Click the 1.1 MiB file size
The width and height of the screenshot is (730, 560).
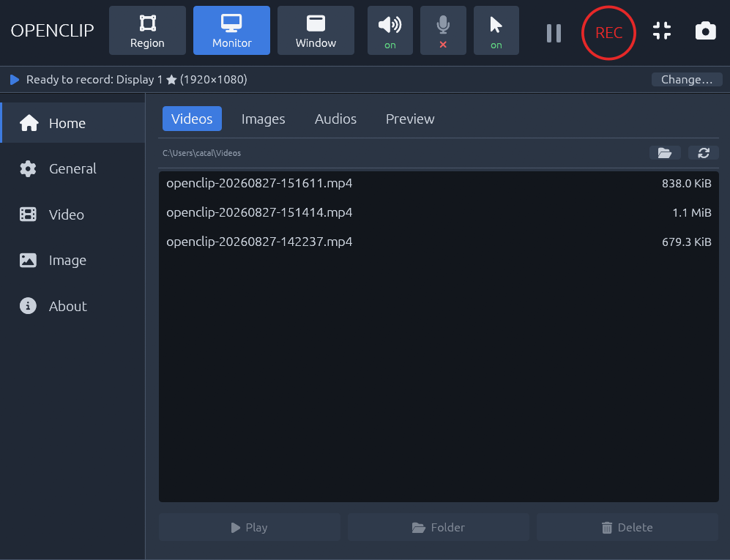tap(691, 213)
